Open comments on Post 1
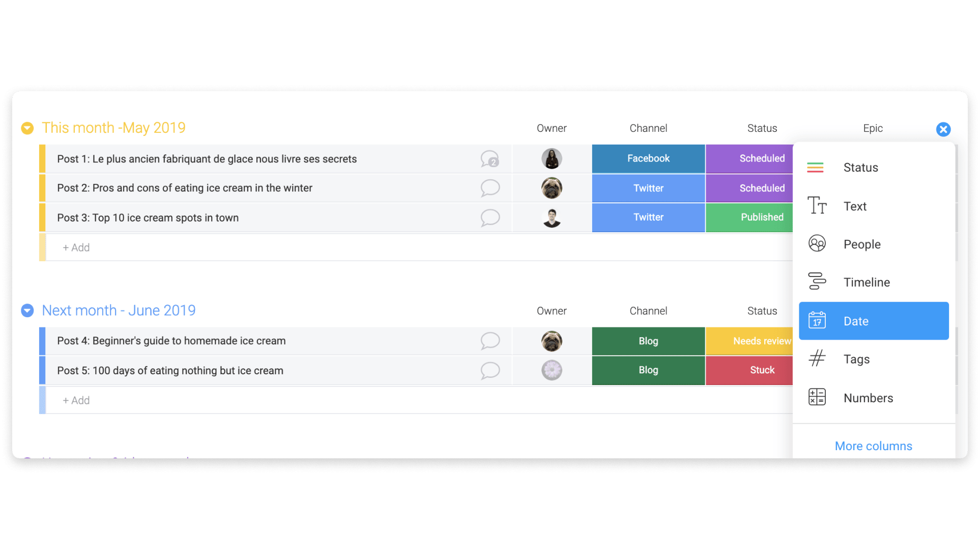980x550 pixels. coord(490,159)
